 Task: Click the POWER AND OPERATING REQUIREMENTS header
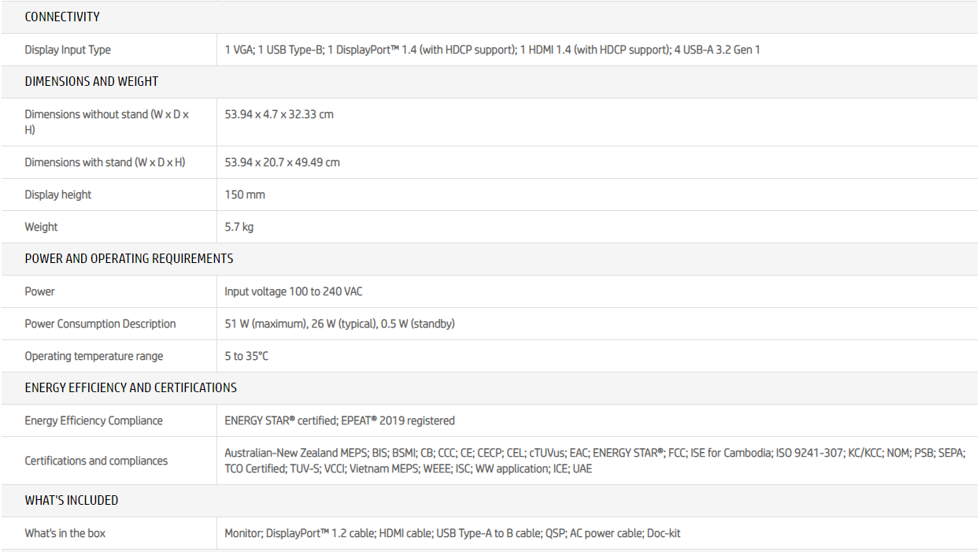click(129, 258)
